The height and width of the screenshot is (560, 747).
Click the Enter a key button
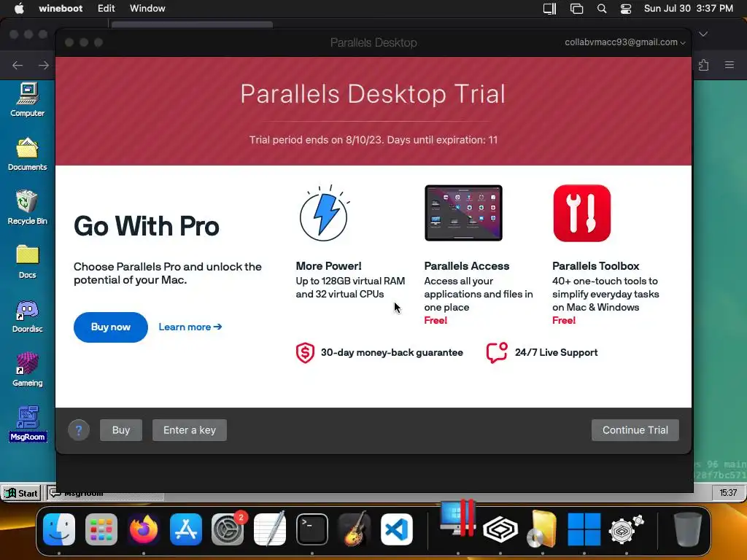click(190, 430)
